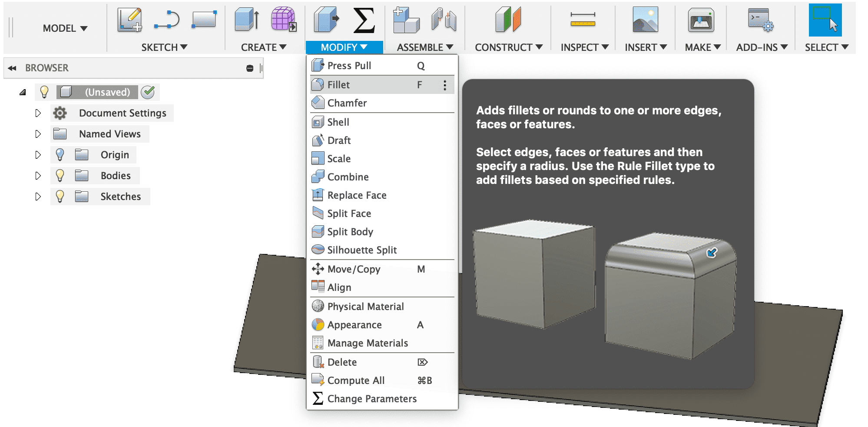Open the INSPECT dropdown menu
This screenshot has width=868, height=427.
point(585,47)
